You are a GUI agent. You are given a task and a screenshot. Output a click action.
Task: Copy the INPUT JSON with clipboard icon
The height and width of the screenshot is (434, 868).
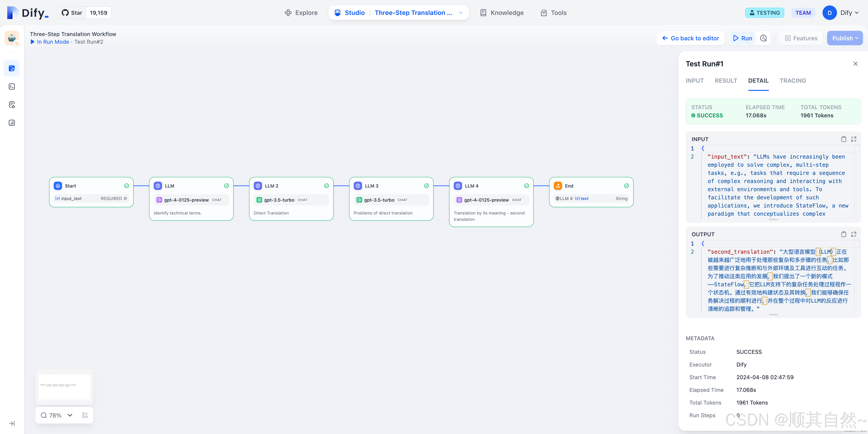843,139
